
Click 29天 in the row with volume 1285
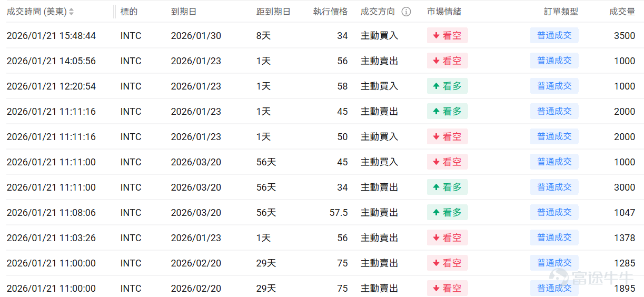click(266, 263)
